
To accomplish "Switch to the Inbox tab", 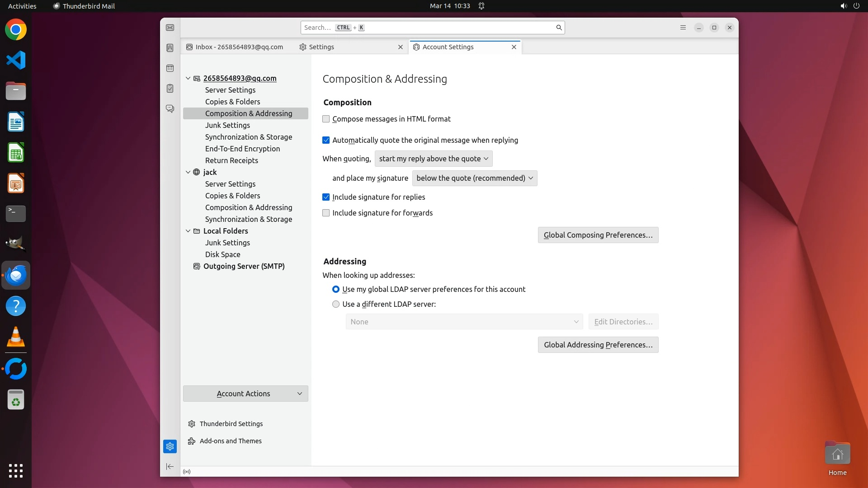I will tap(239, 47).
